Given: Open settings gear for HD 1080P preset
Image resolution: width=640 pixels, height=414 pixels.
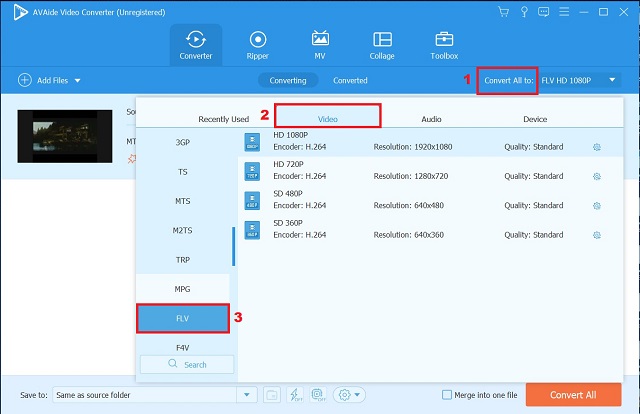Looking at the screenshot, I should pyautogui.click(x=597, y=147).
